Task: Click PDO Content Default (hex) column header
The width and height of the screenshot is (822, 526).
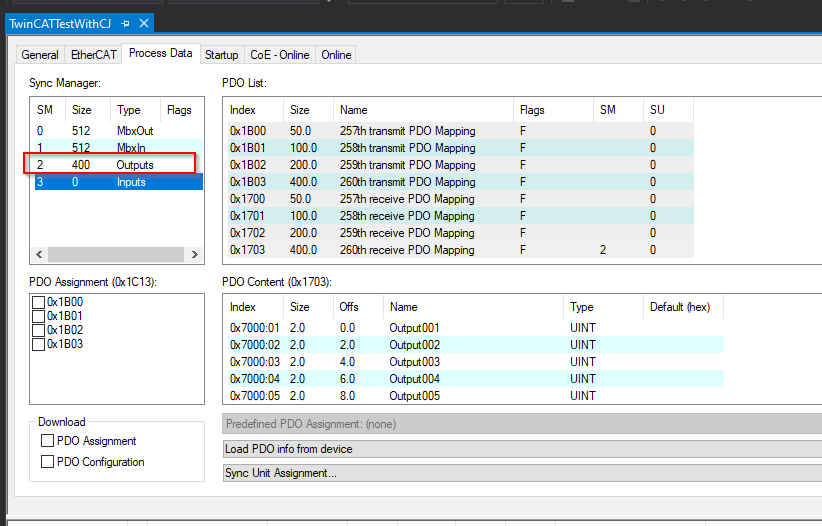Action: tap(683, 307)
